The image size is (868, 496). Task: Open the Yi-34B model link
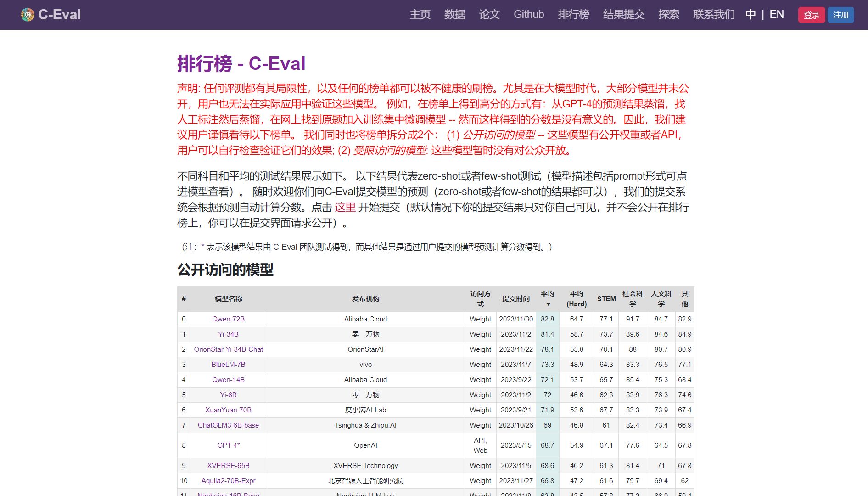pos(229,334)
